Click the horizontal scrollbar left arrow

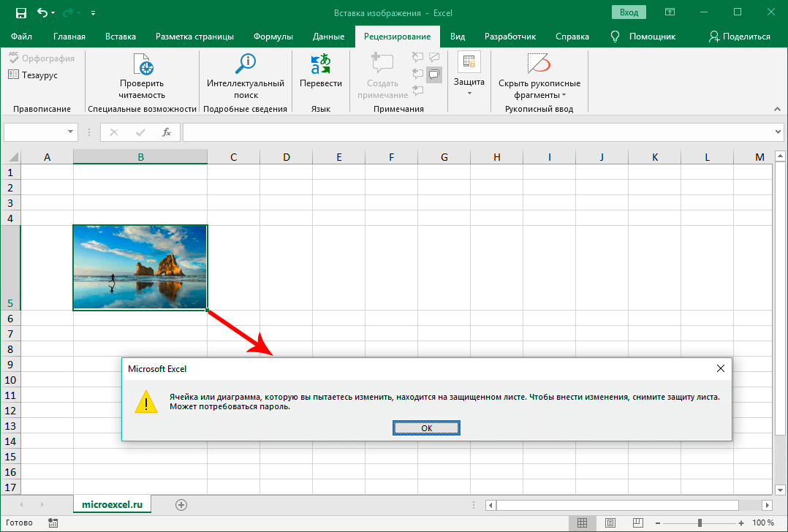pos(491,505)
